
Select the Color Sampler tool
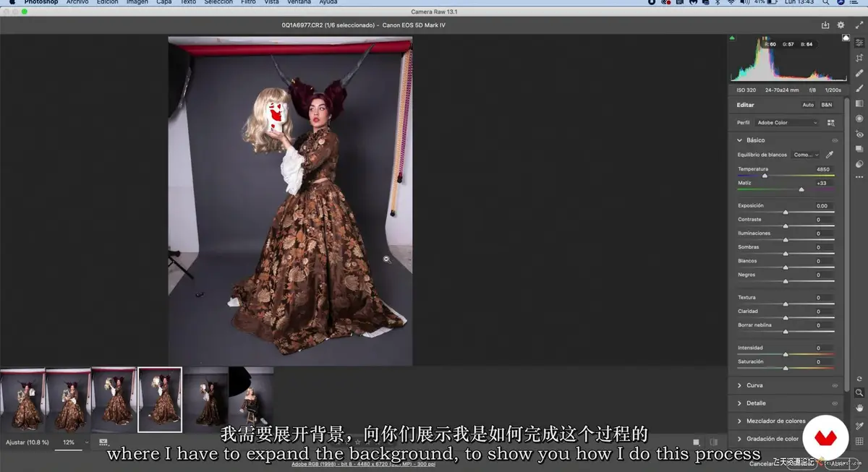[859, 426]
